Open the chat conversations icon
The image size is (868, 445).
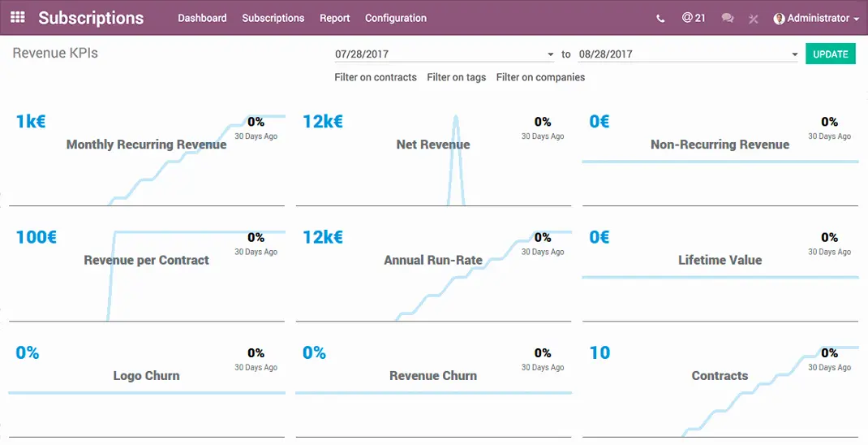tap(728, 18)
